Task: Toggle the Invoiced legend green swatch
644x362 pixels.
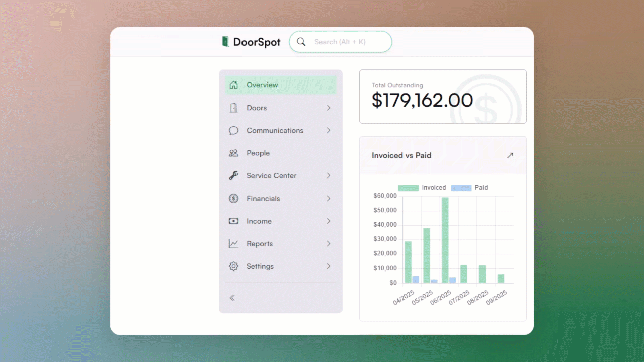Action: 409,188
